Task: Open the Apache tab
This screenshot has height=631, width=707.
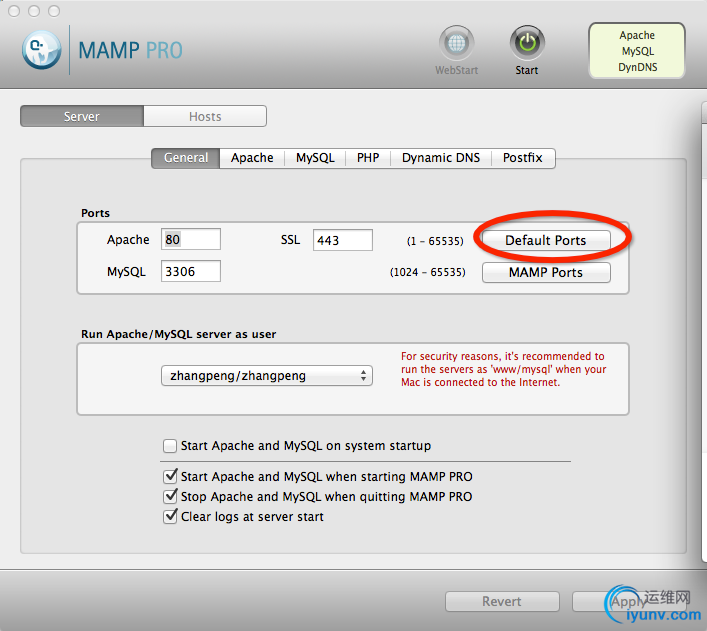Action: click(x=252, y=158)
